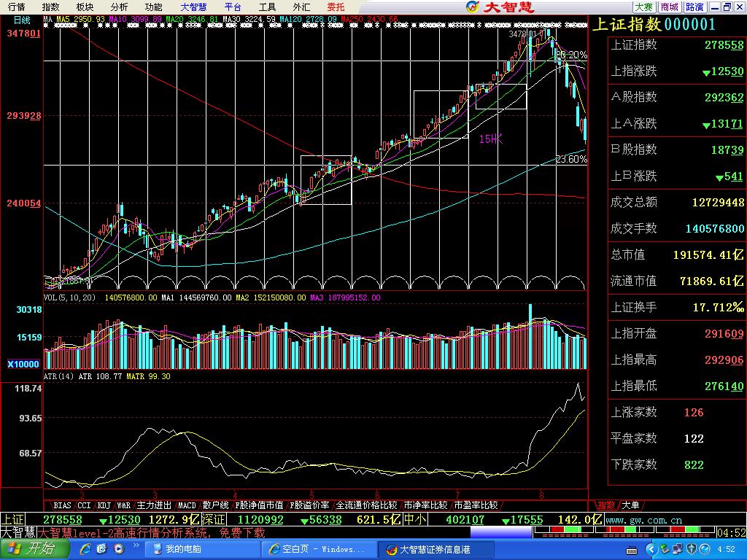Click the 成交手数 140576800 value

(x=715, y=228)
